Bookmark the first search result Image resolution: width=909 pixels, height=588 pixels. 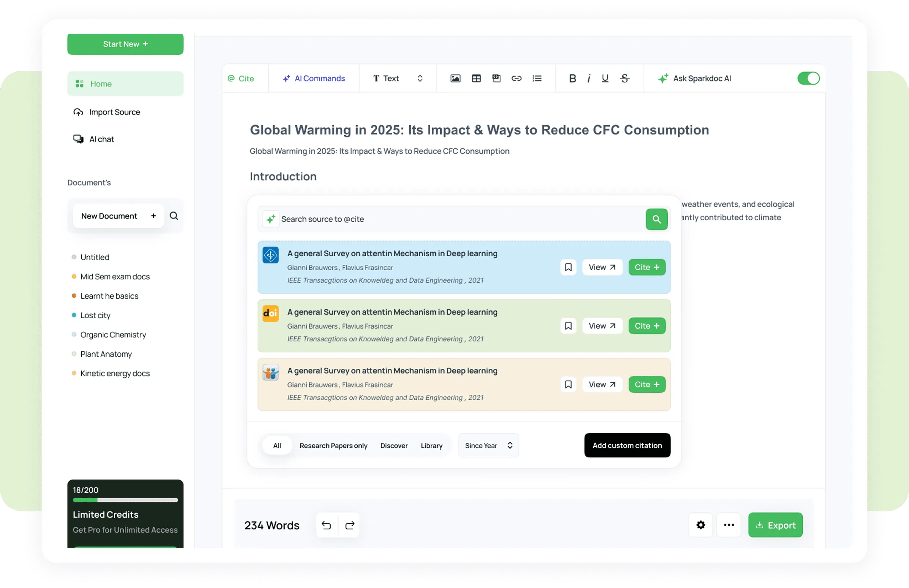(x=568, y=267)
